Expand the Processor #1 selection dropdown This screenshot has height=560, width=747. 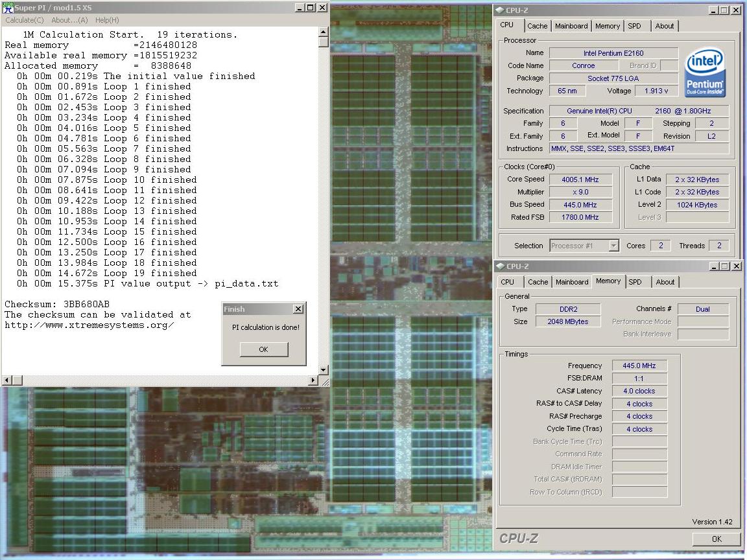coord(613,246)
